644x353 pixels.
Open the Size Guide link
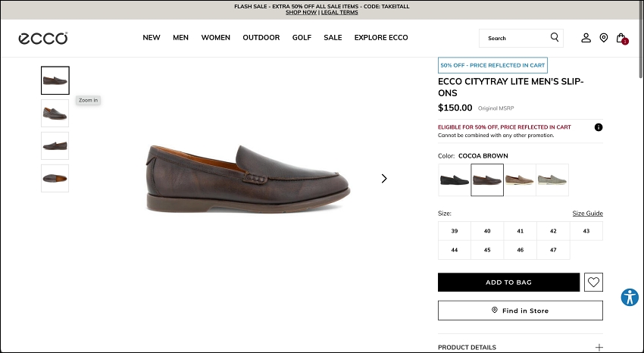pyautogui.click(x=588, y=213)
